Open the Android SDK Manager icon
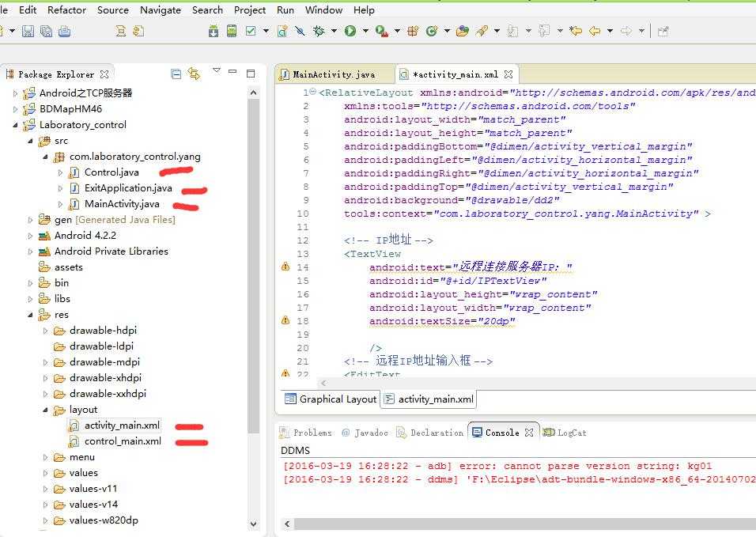Image resolution: width=756 pixels, height=537 pixels. (x=214, y=32)
